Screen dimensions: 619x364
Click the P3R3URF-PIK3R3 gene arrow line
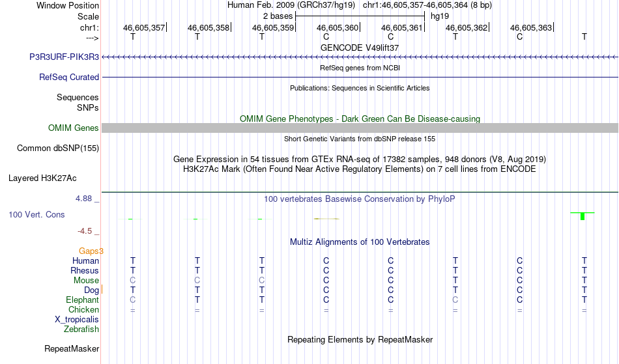coord(360,57)
